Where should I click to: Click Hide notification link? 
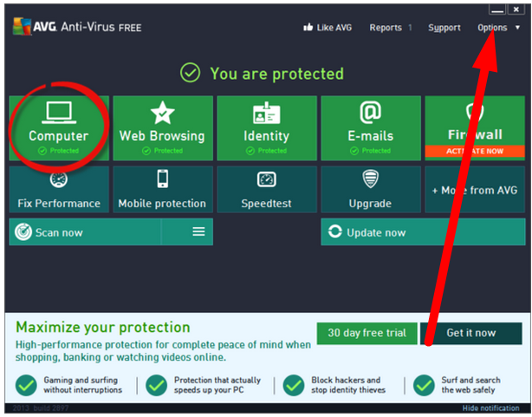tap(490, 407)
